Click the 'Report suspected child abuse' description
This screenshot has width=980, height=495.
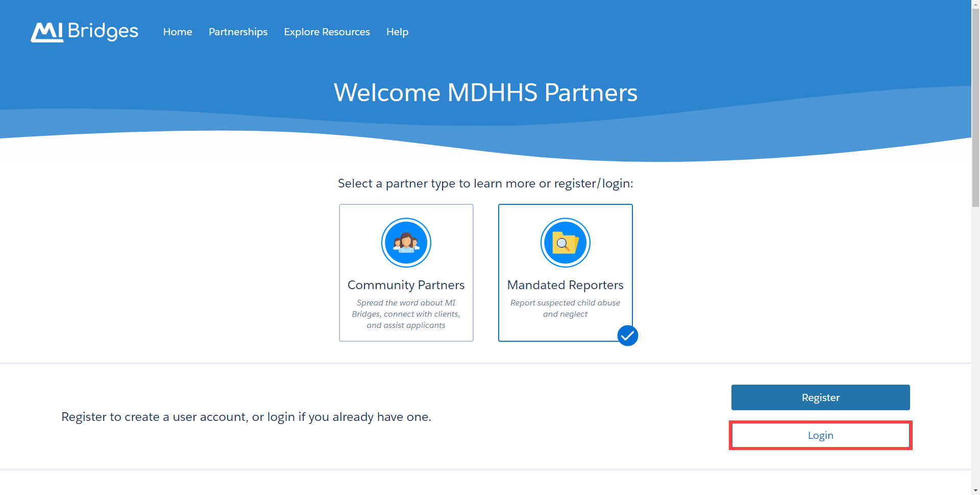click(x=565, y=309)
